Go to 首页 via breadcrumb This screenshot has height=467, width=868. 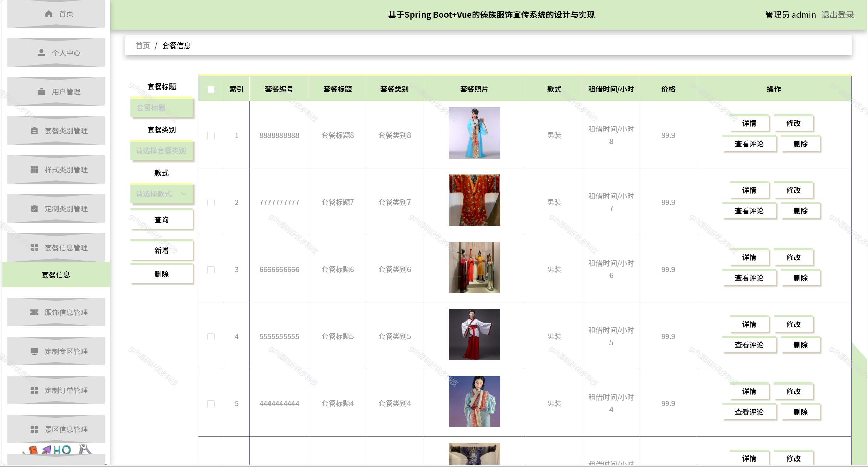(143, 46)
